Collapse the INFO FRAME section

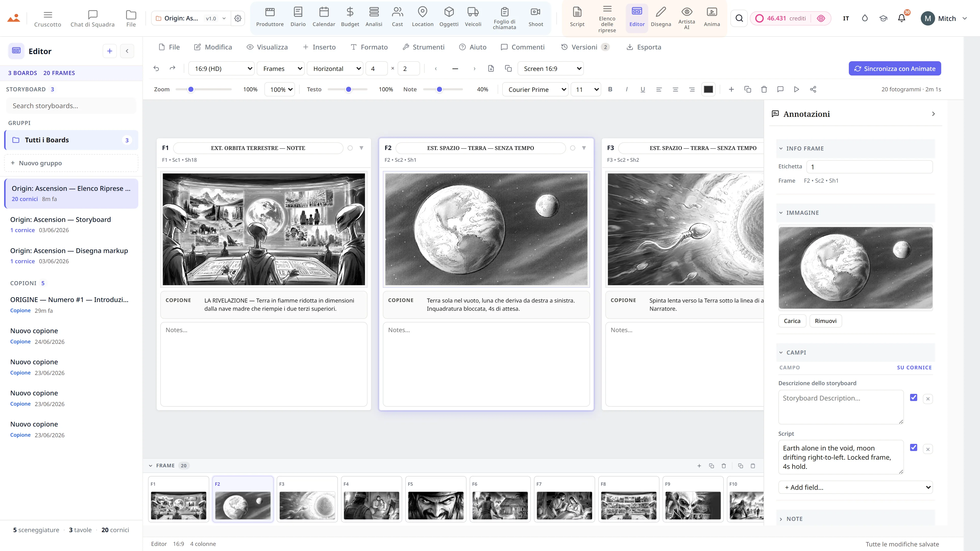(855, 148)
